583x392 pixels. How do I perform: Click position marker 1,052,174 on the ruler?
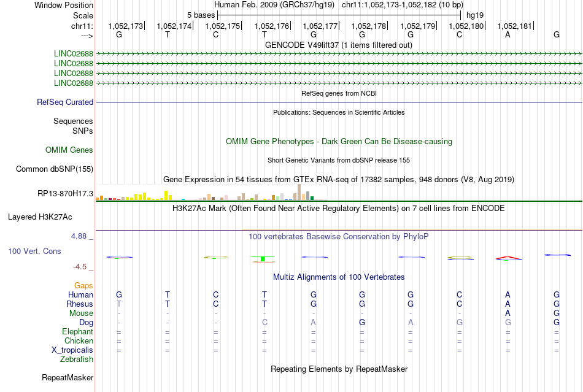[174, 26]
